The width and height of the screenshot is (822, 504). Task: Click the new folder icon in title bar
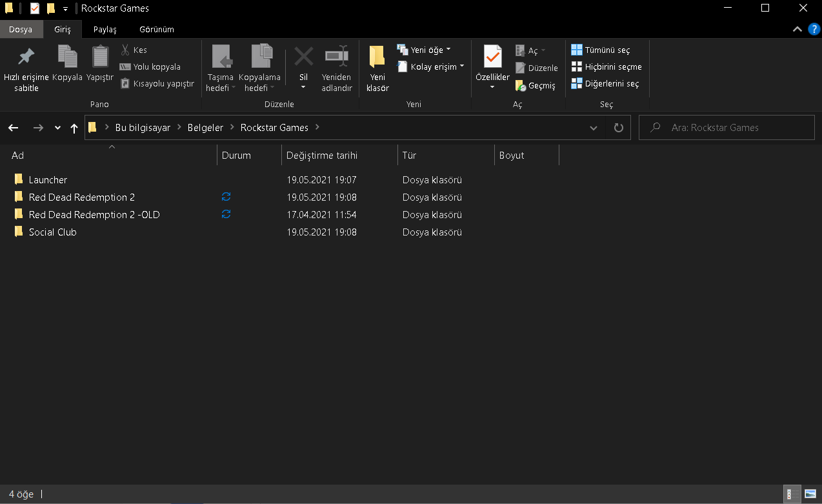click(51, 8)
